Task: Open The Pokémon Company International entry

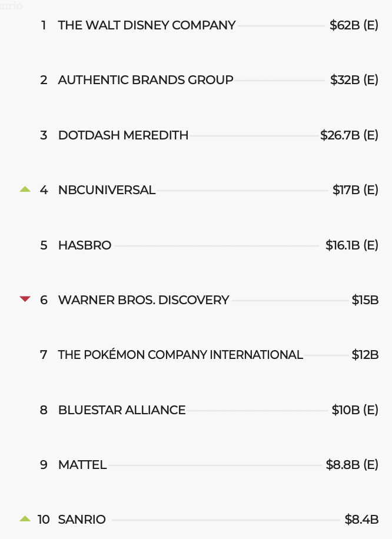Action: 180,355
